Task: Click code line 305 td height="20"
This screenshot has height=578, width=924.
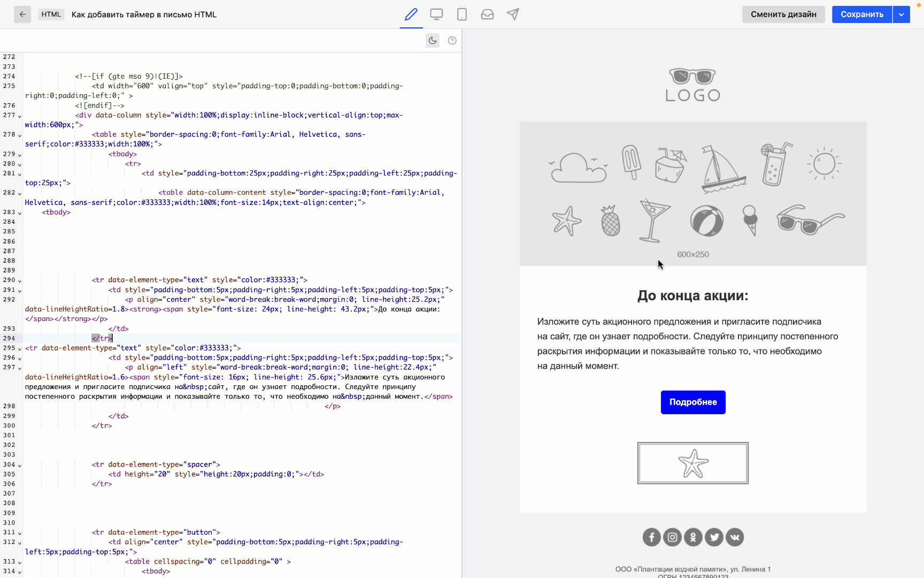Action: point(216,474)
